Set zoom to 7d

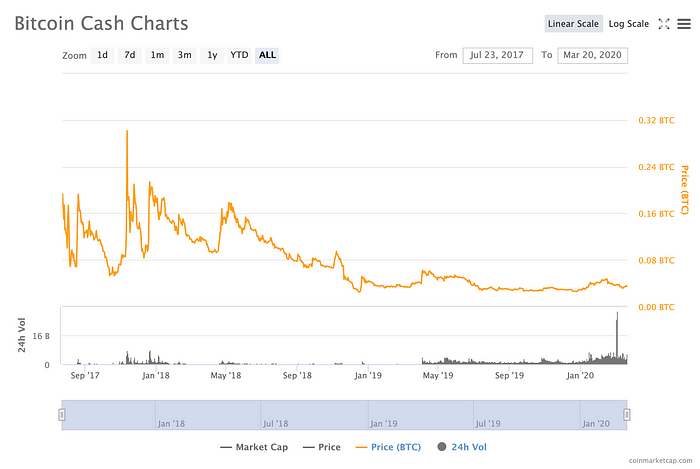(x=129, y=55)
